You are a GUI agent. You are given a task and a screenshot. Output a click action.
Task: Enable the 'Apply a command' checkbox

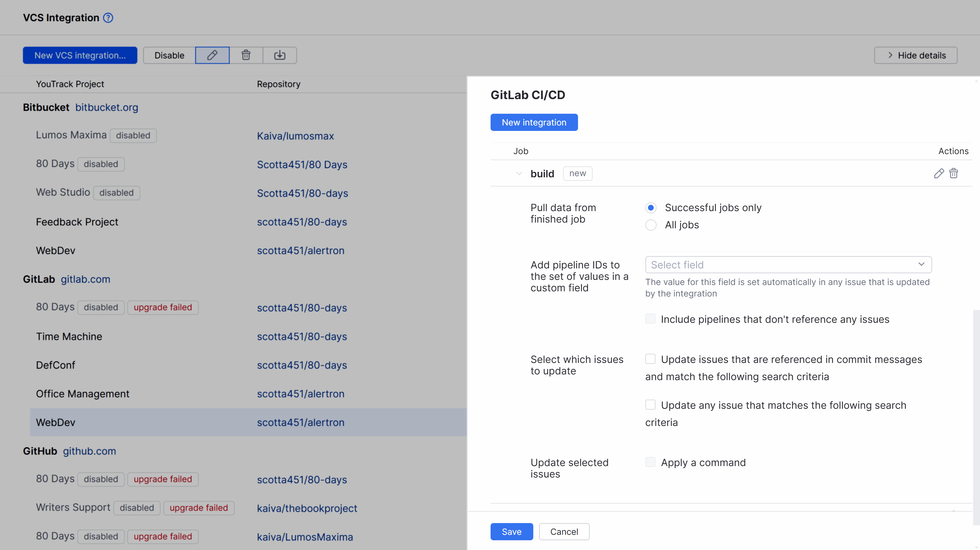pyautogui.click(x=650, y=462)
